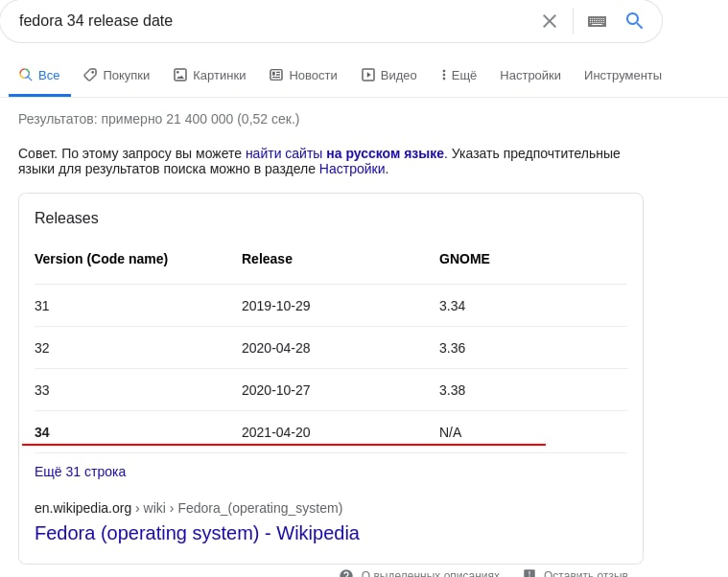Switch to the Новости tab
This screenshot has width=728, height=577.
(x=304, y=75)
